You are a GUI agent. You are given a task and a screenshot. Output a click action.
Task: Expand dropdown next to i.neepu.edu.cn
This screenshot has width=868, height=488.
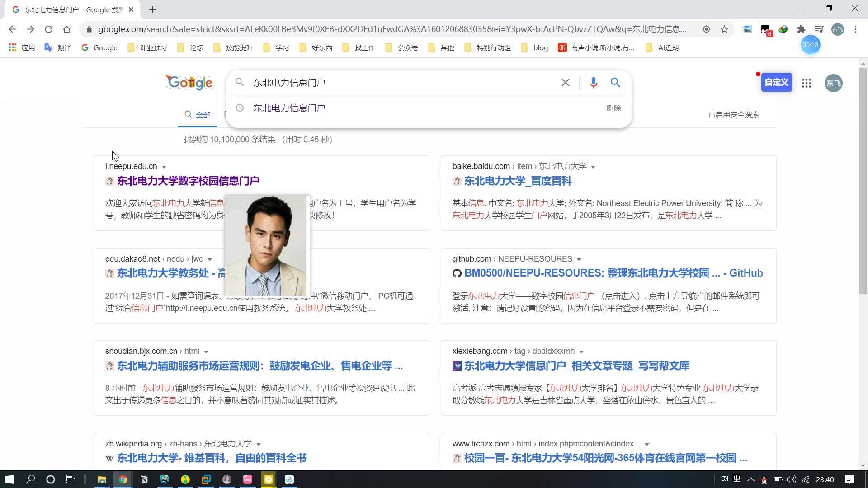point(164,167)
